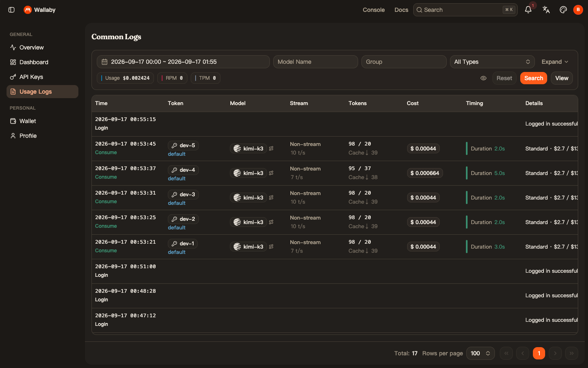Click the kimi-k3 settings icon in dev-5 row
588x368 pixels.
[271, 148]
